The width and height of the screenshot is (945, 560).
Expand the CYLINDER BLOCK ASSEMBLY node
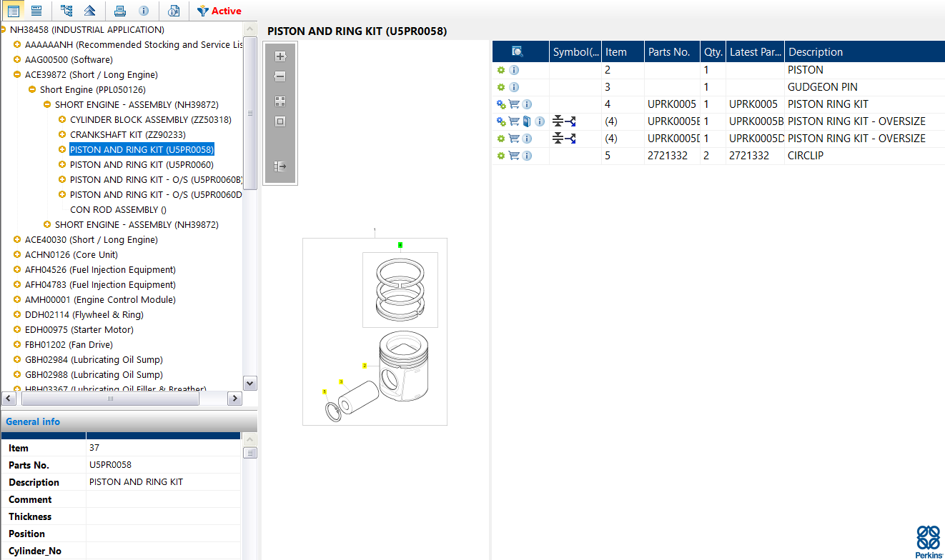coord(62,120)
